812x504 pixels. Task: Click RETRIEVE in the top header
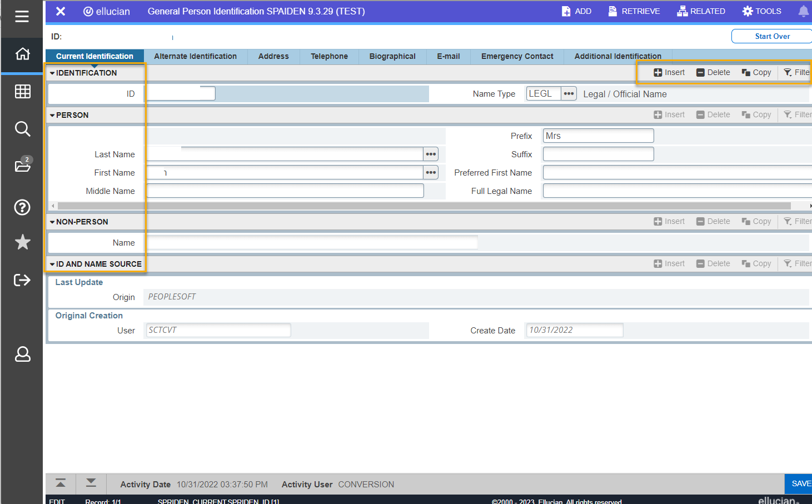pyautogui.click(x=634, y=11)
